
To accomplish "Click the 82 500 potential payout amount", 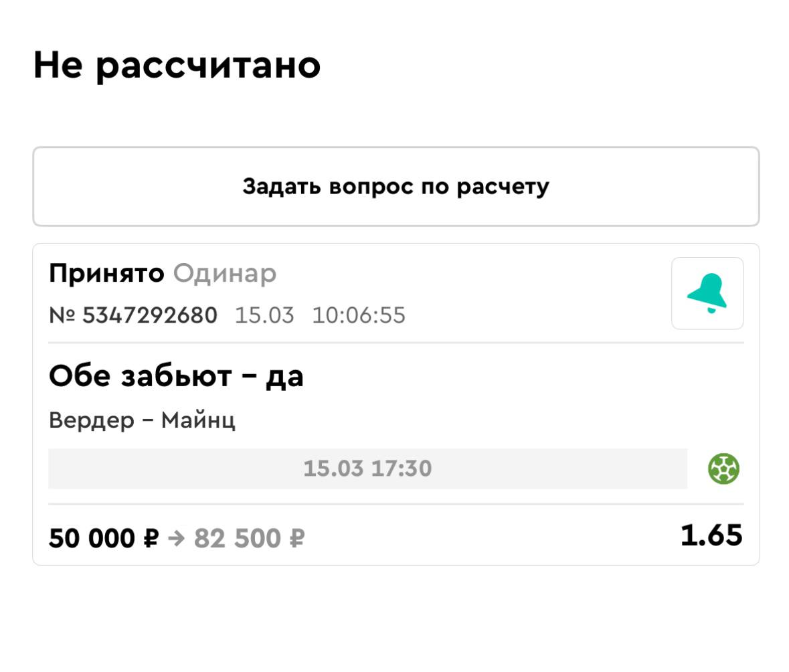I will point(239,538).
